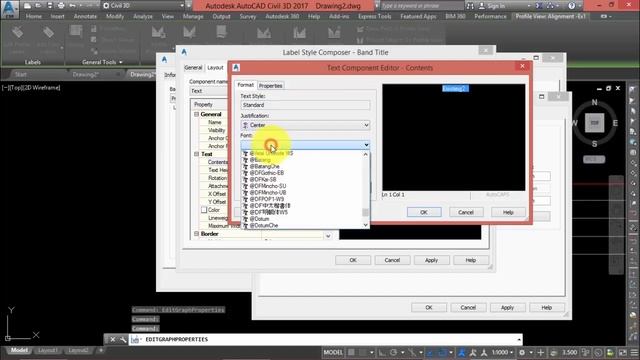Screen dimensions: 640x360
Task: Click OK in Text Component Editor
Action: pyautogui.click(x=424, y=212)
